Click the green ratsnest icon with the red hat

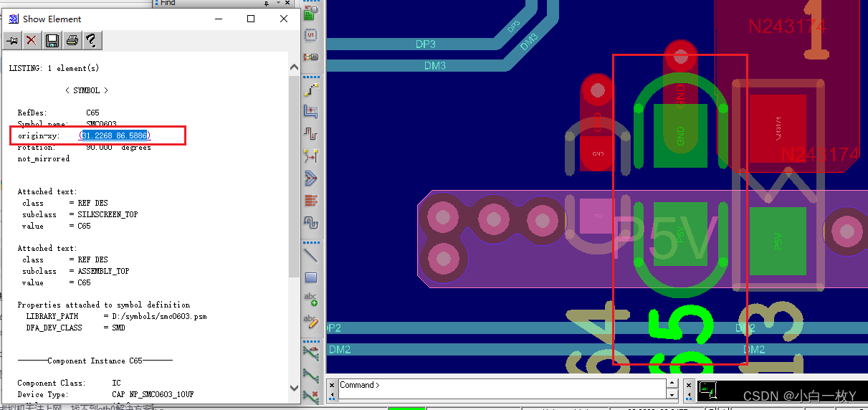tap(311, 353)
